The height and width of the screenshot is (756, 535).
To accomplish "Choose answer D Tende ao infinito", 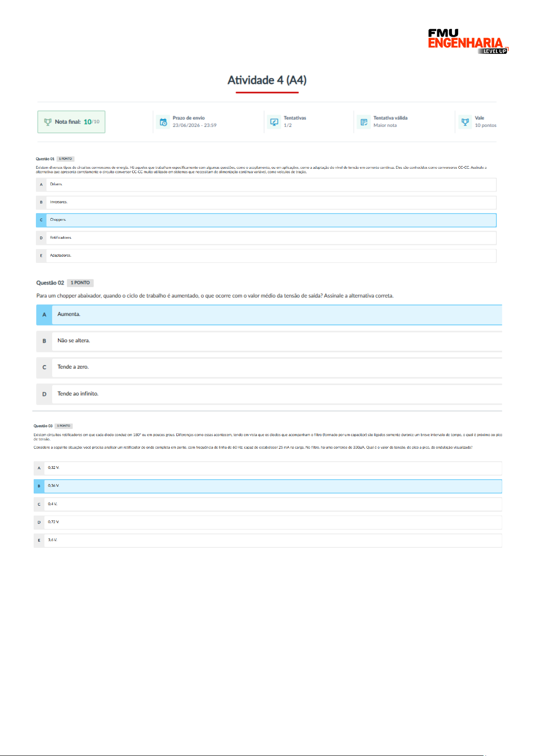I will tap(269, 394).
